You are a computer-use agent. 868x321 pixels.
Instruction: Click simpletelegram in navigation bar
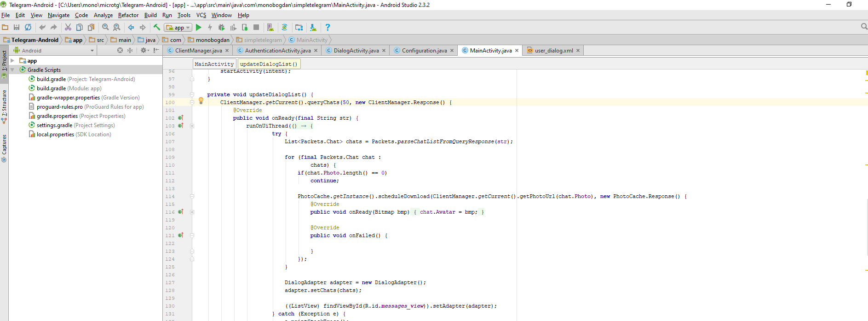click(259, 40)
